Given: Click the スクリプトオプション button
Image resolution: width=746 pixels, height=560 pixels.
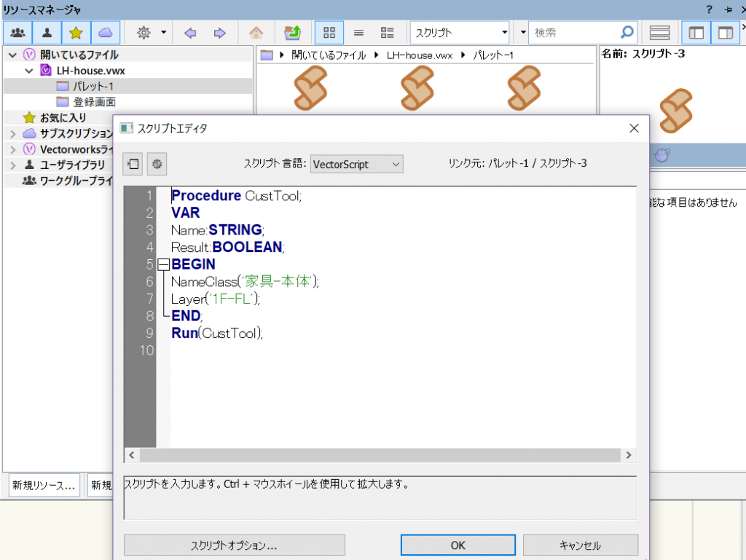Looking at the screenshot, I should point(234,545).
